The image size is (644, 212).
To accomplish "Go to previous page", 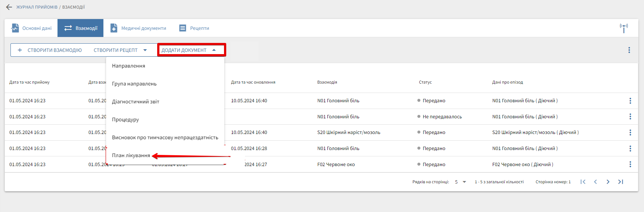I will 595,182.
